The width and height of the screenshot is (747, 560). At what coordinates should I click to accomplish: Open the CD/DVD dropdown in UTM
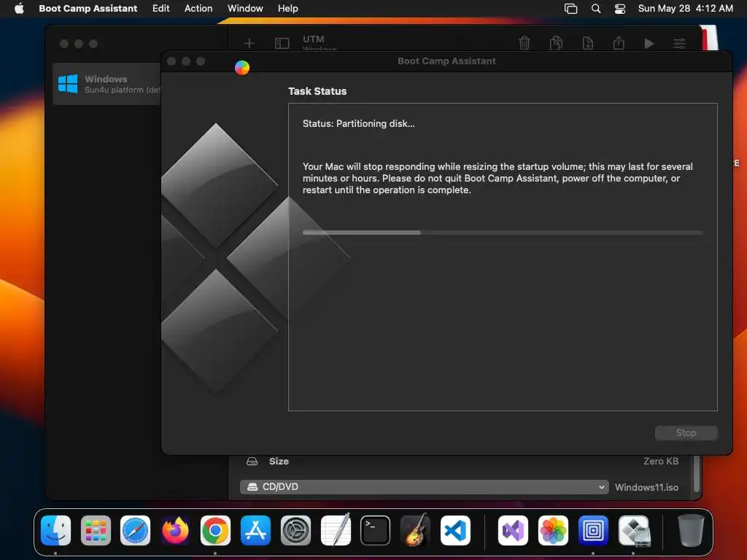(424, 486)
